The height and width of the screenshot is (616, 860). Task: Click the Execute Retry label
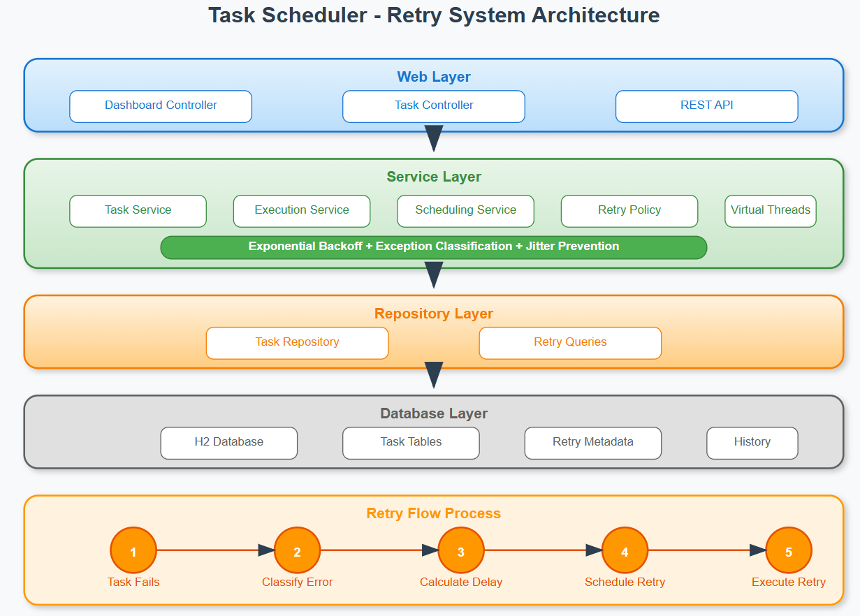click(789, 582)
